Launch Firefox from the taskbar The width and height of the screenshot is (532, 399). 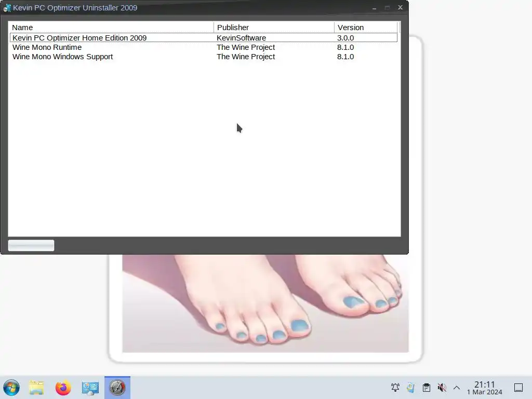pos(63,388)
